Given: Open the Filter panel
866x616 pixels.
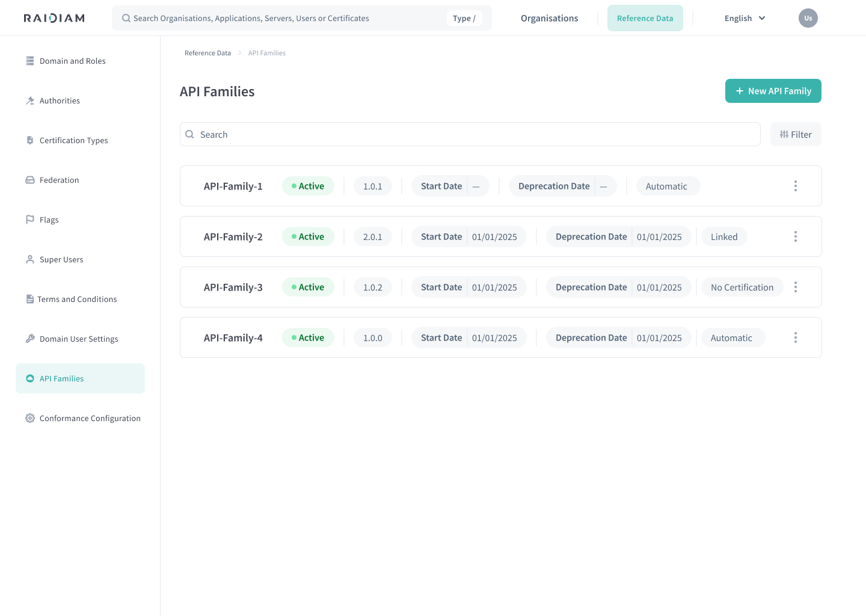Looking at the screenshot, I should click(796, 134).
